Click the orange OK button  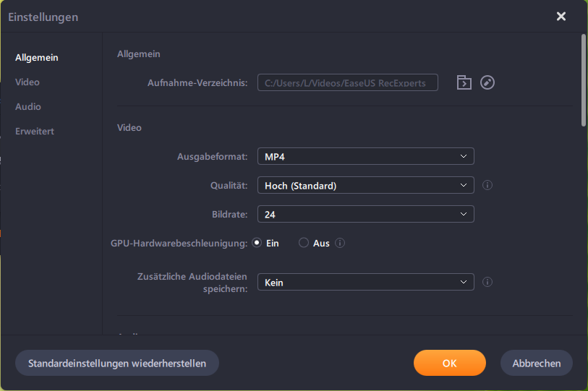point(449,363)
